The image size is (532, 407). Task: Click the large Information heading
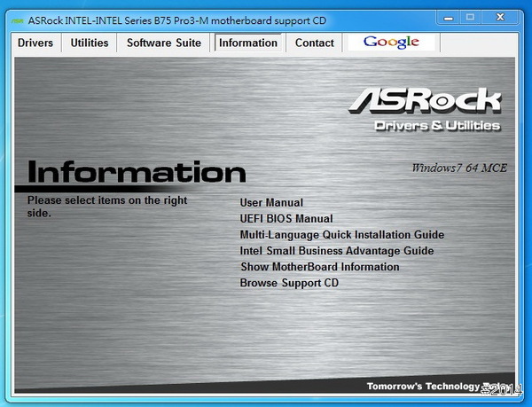137,171
